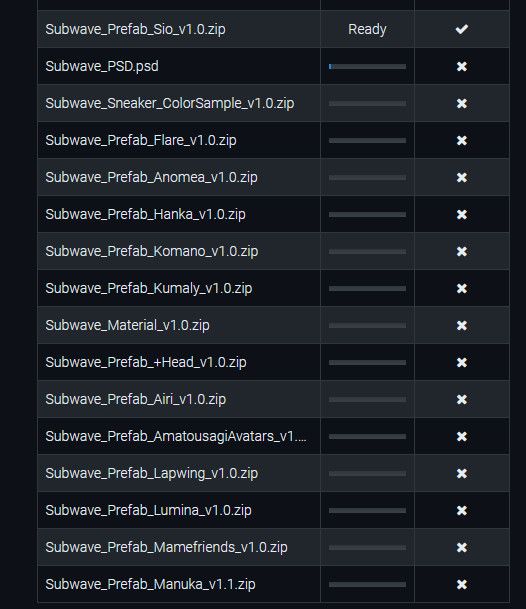Click the Subwave_Prefab_Lumina_v1.0.zip progress bar
The height and width of the screenshot is (609, 526).
coord(367,510)
